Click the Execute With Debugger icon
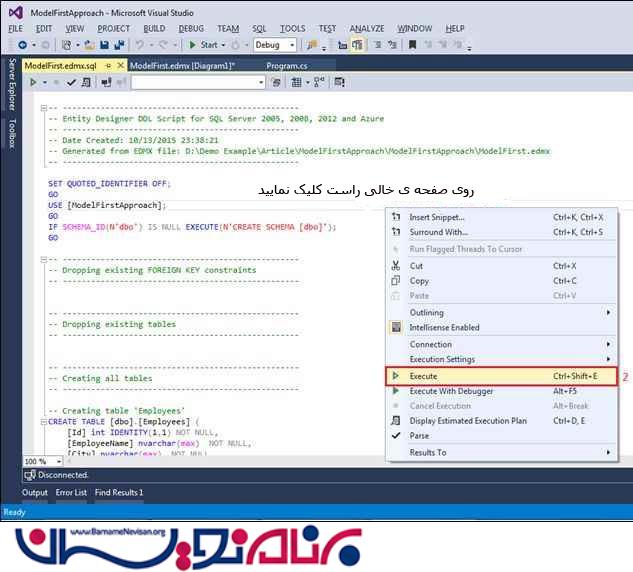633x572 pixels. 396,391
